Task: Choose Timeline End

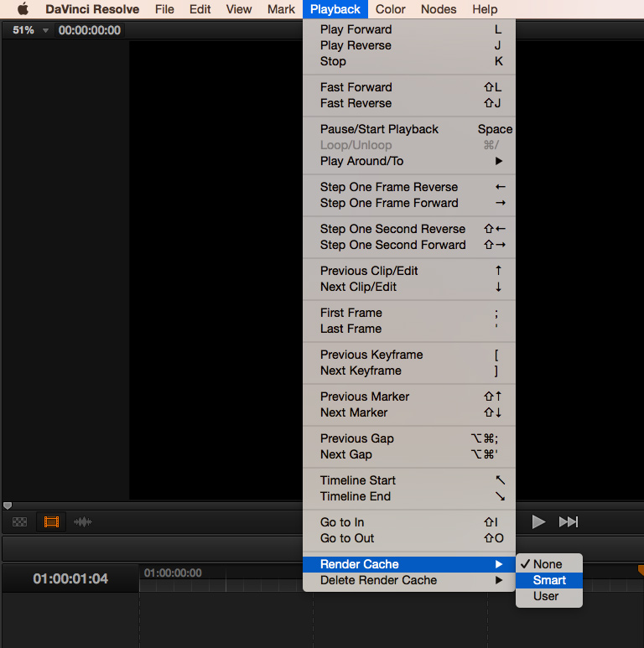Action: point(409,496)
